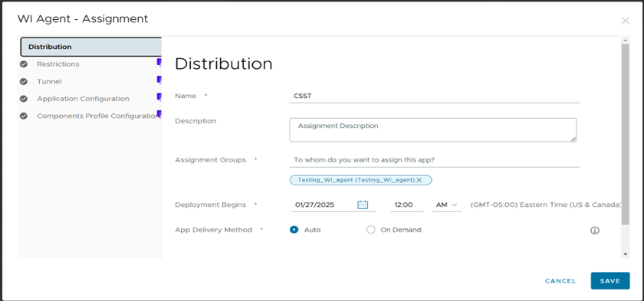Screen dimensions: 644x301
Task: Open the Tunnel section
Action: pos(49,82)
